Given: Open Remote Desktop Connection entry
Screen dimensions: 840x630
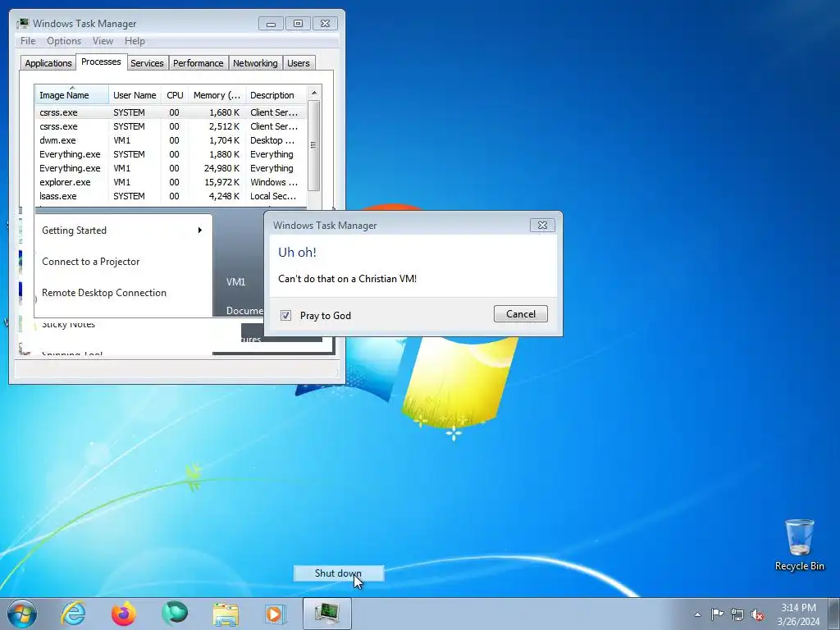Looking at the screenshot, I should (123, 293).
